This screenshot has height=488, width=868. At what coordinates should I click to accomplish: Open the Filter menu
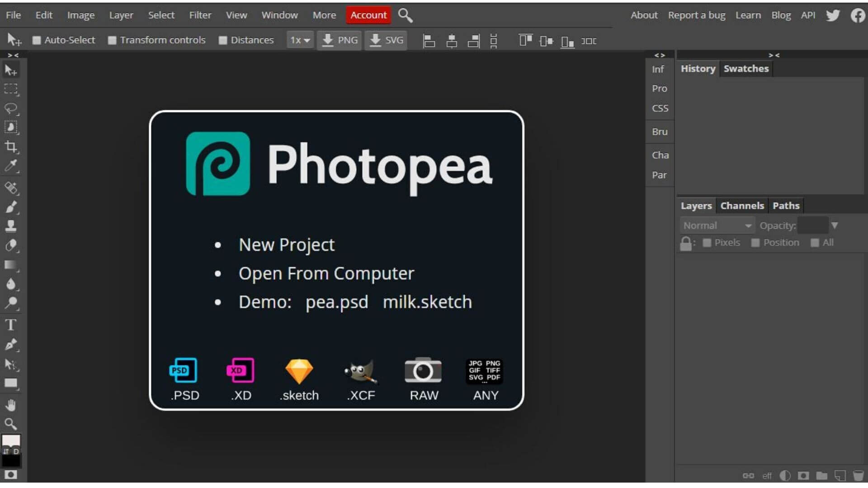200,15
